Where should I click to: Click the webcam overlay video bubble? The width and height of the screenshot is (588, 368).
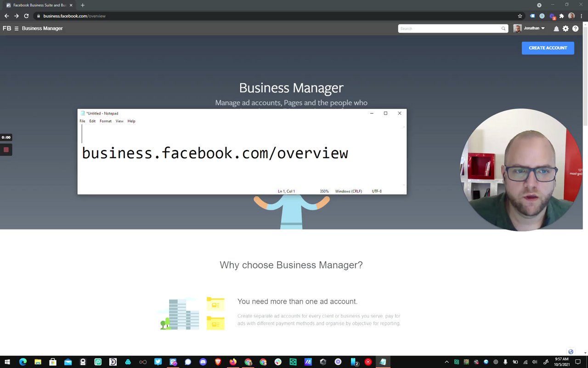coord(521,169)
